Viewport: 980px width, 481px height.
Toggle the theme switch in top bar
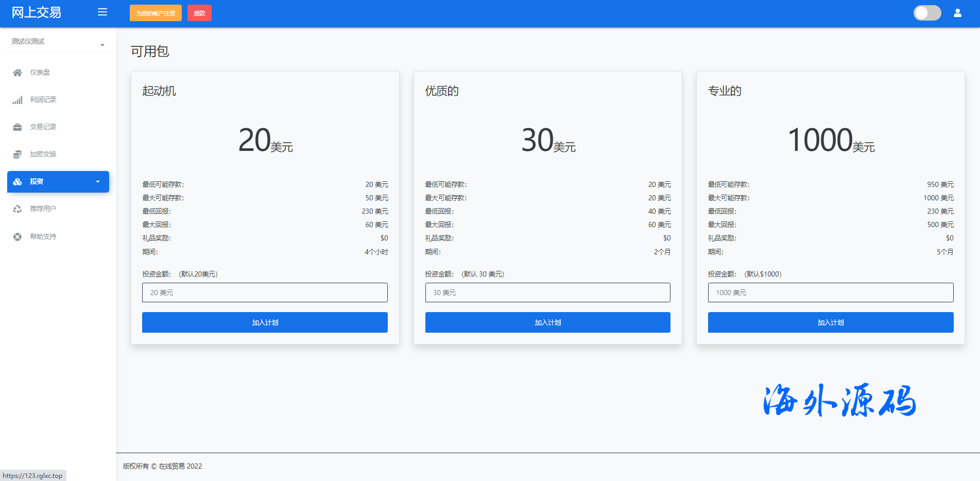click(927, 13)
